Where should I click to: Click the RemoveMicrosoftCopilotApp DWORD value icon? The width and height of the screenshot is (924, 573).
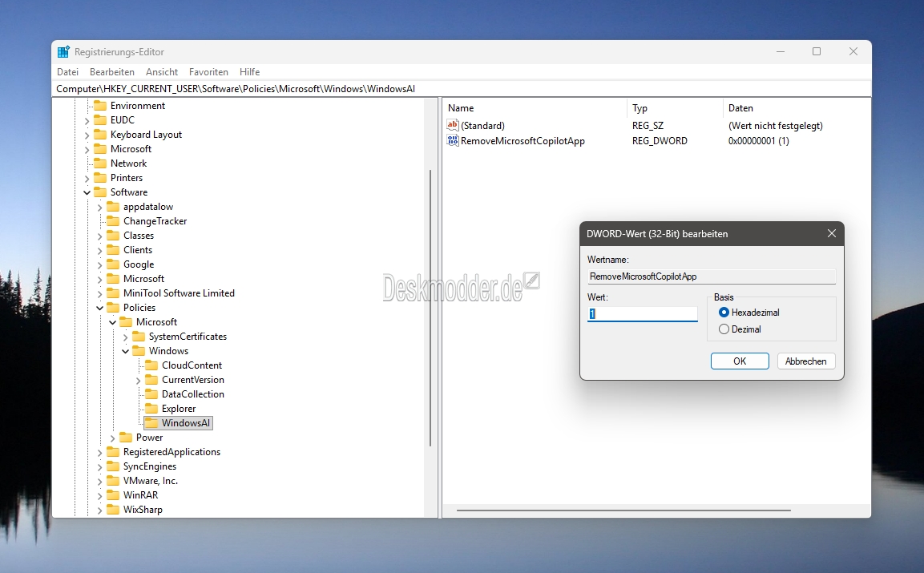coord(453,141)
